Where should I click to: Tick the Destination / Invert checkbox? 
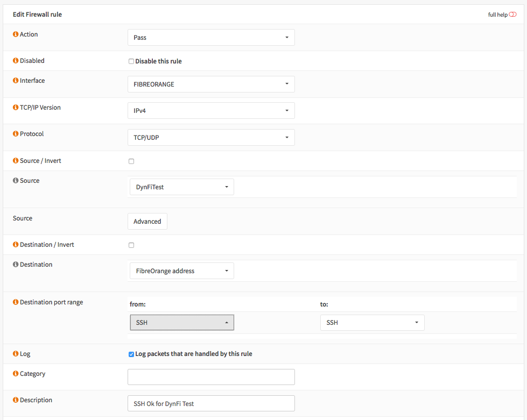point(131,245)
